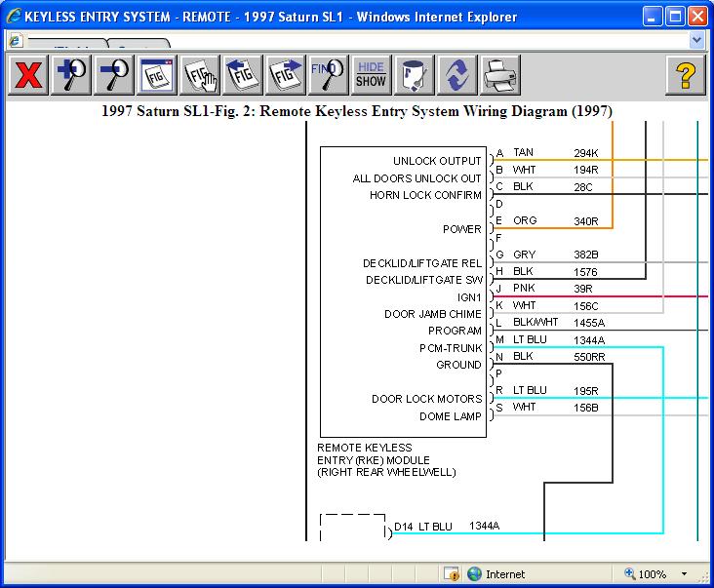
Task: Open the figure window view icon
Action: [156, 75]
